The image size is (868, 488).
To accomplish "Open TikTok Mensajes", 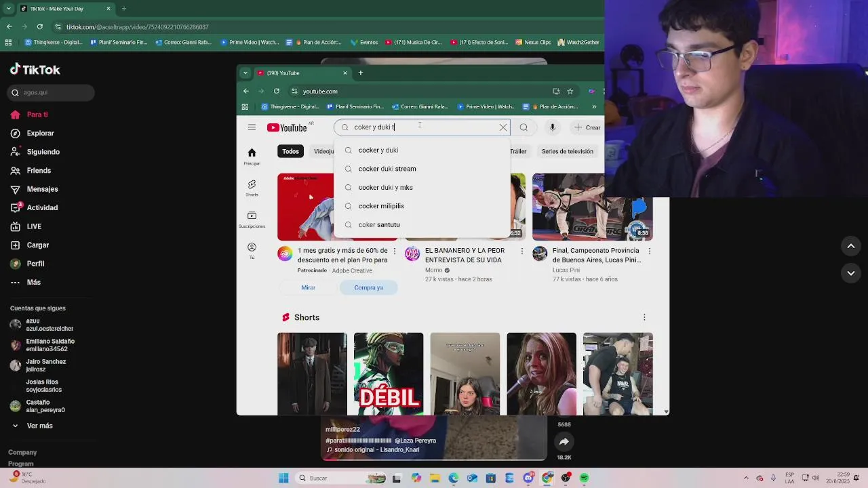I will pos(34,189).
